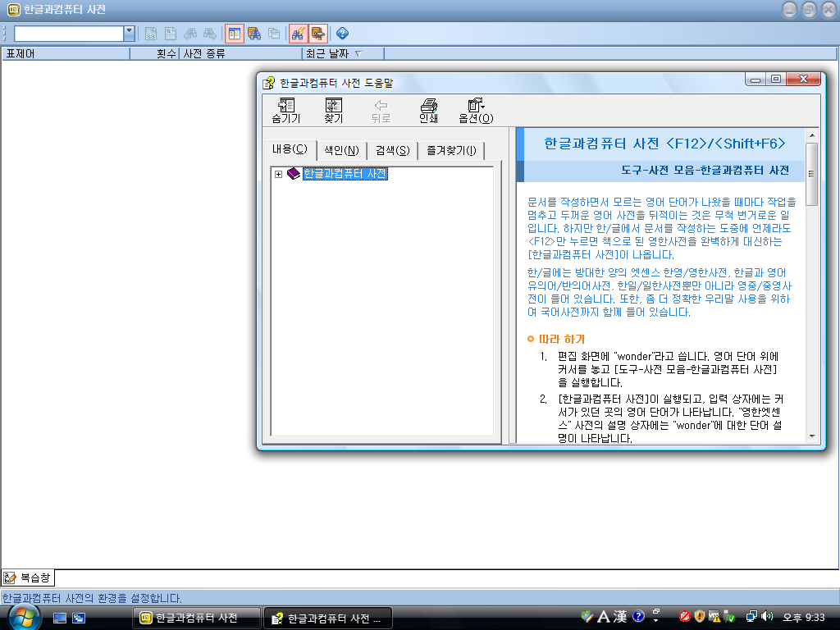Click the IME pen language bar icon
The width and height of the screenshot is (840, 630).
(x=587, y=616)
